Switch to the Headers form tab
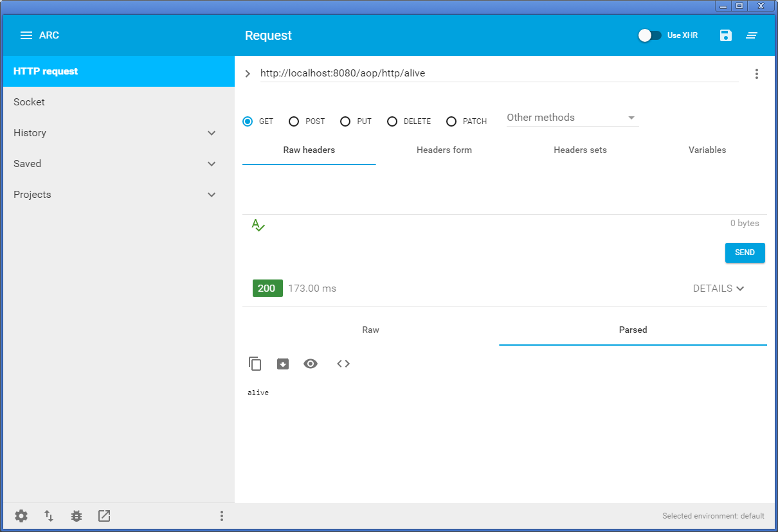The width and height of the screenshot is (778, 532). (444, 150)
